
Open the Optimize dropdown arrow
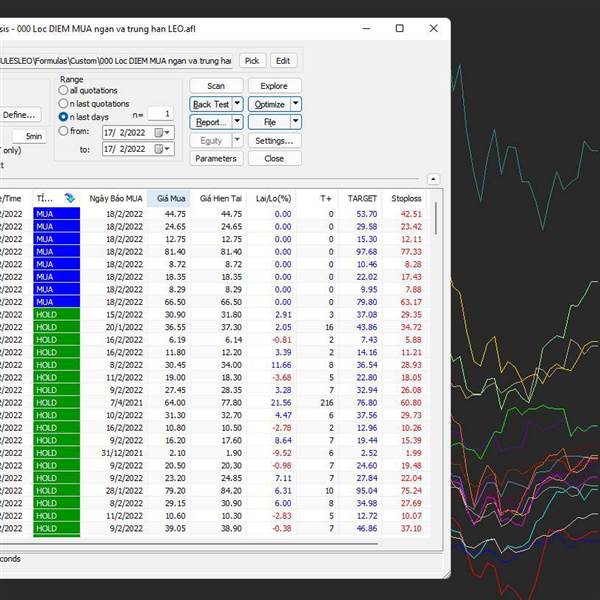[296, 104]
